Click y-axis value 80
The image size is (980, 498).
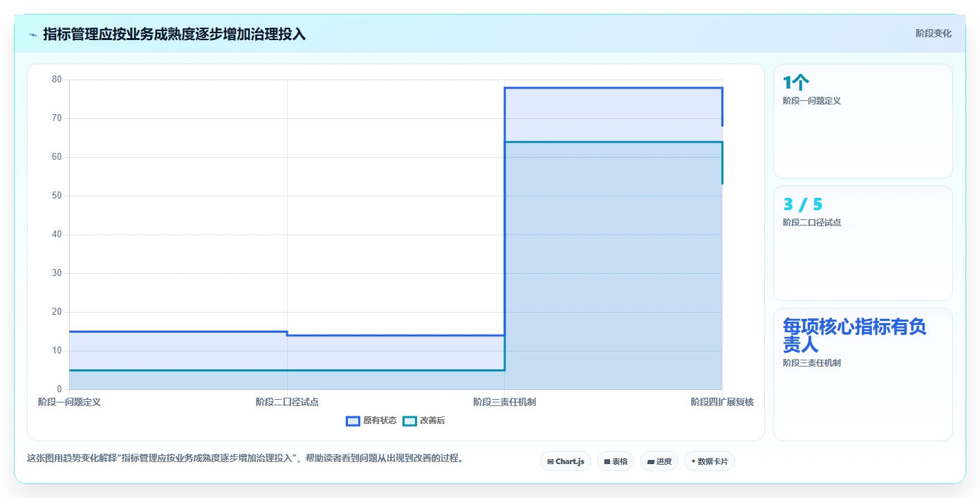click(57, 80)
